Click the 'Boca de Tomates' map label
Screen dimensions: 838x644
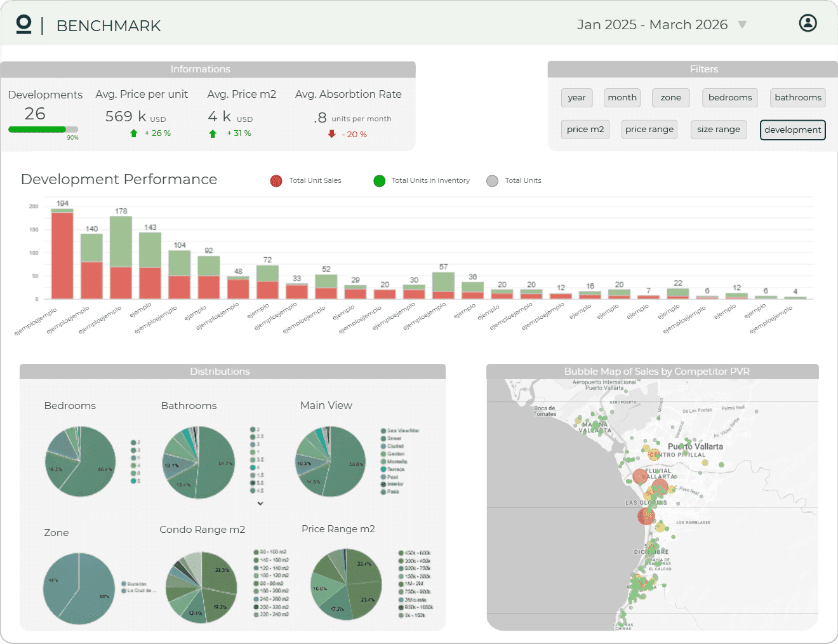(545, 411)
